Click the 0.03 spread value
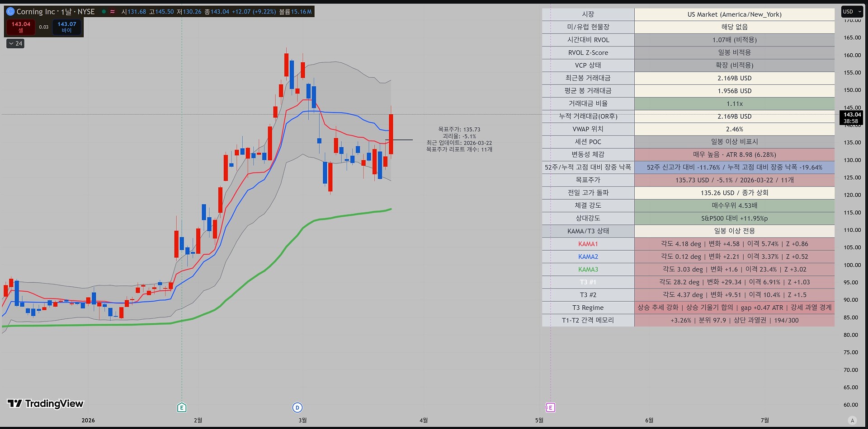868x429 pixels. [x=44, y=27]
